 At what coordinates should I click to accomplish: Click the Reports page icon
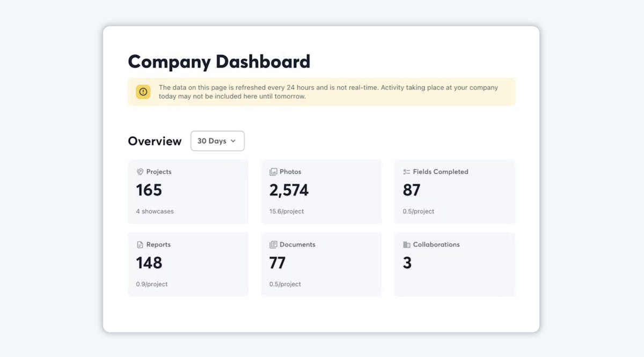coord(140,244)
